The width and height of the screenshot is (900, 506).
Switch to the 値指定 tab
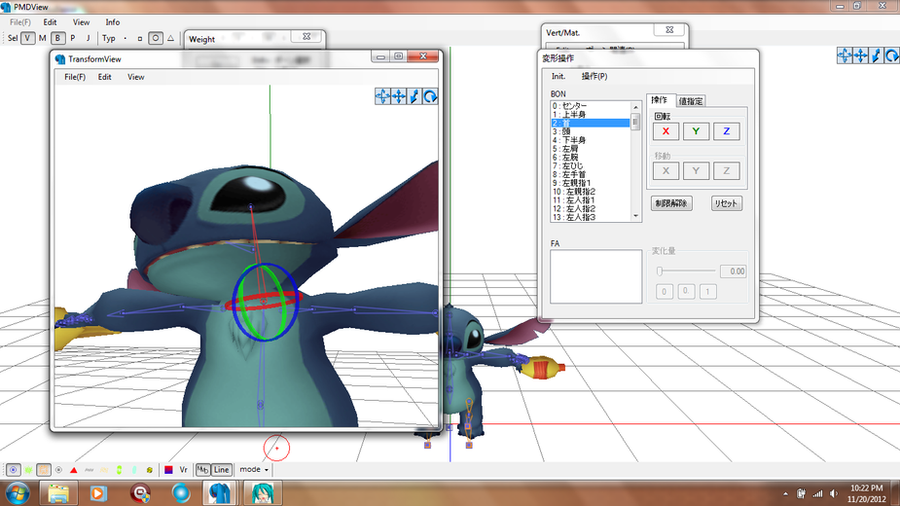tap(690, 101)
